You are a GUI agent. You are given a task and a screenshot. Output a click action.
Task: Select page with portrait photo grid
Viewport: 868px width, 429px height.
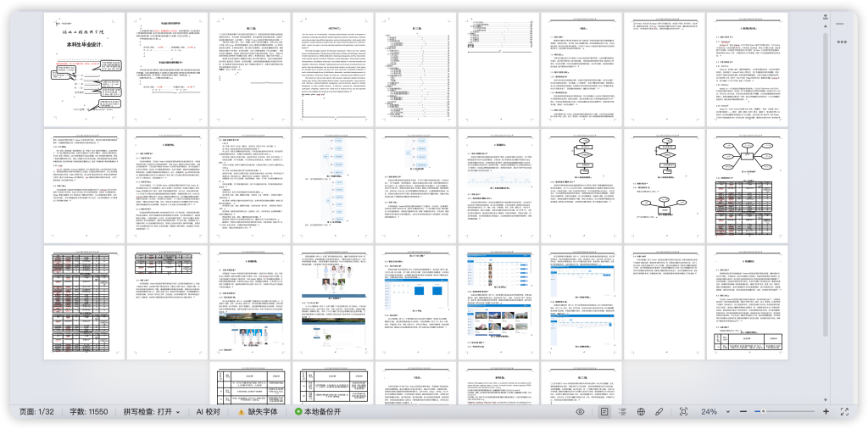click(x=332, y=302)
